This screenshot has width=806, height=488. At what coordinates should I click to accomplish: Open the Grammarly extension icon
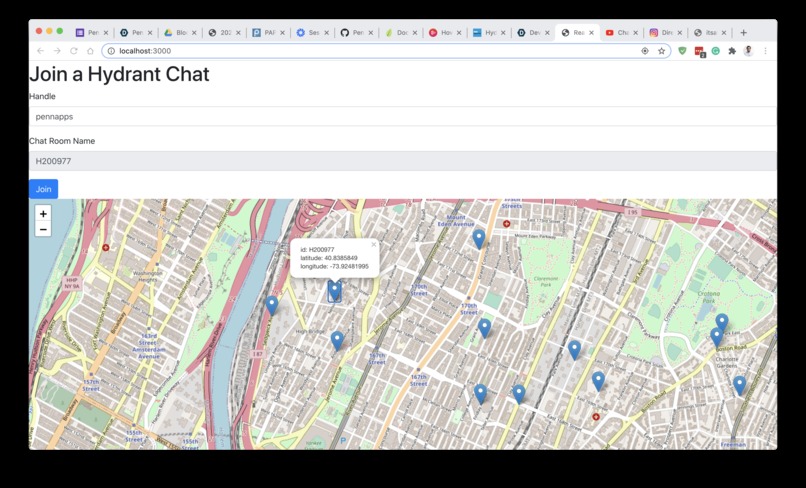[716, 51]
